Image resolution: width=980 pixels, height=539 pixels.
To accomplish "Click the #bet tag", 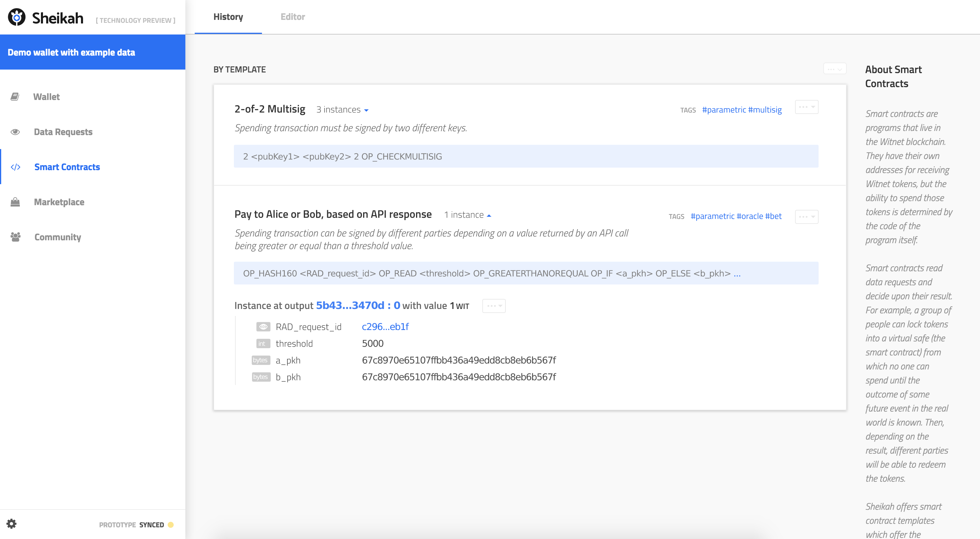I will (773, 216).
